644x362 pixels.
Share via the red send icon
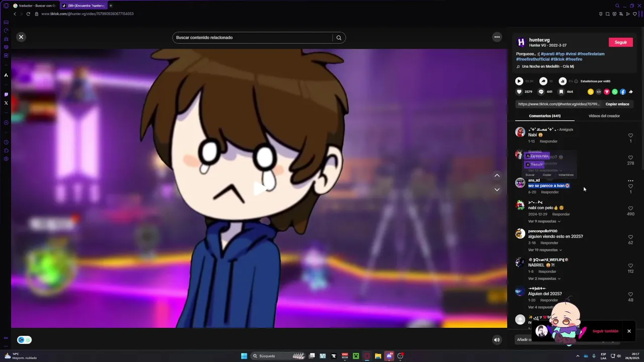point(607,92)
